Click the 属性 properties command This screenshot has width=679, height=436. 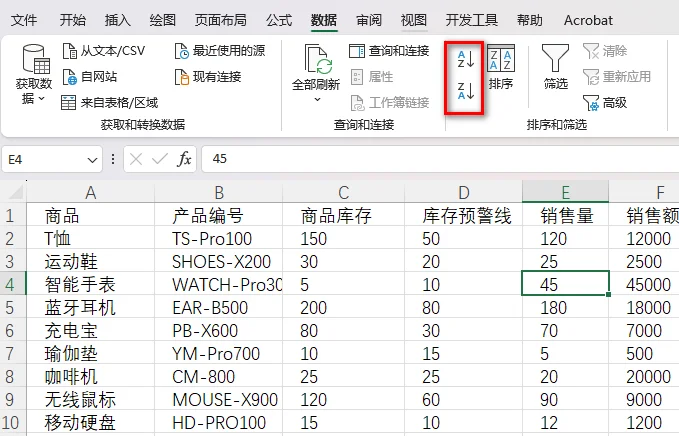(372, 77)
